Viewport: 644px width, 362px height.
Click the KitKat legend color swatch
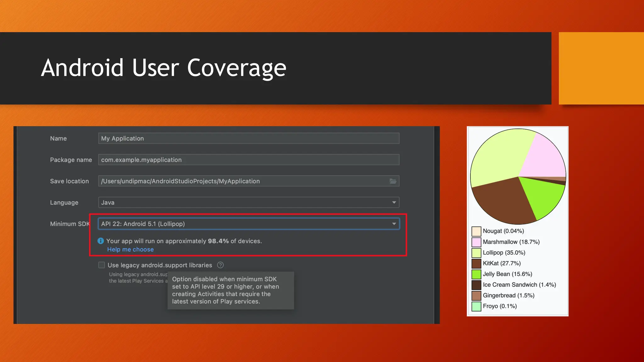pyautogui.click(x=476, y=263)
